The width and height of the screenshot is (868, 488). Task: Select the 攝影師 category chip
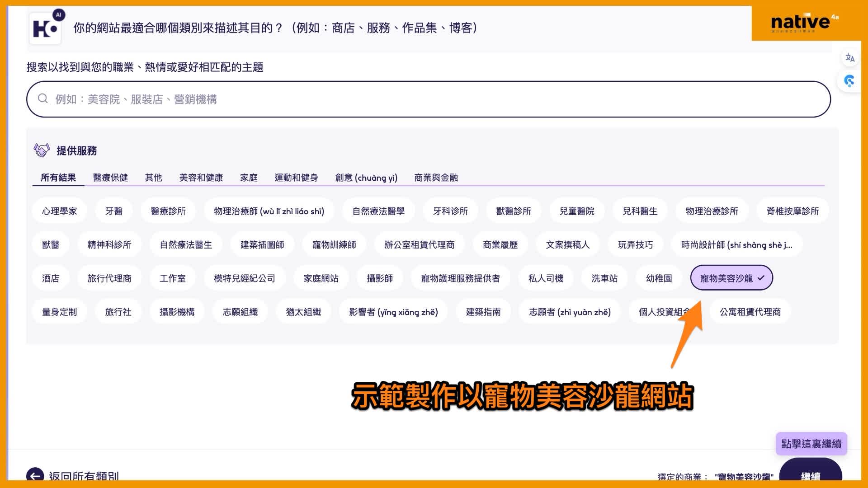[379, 278]
